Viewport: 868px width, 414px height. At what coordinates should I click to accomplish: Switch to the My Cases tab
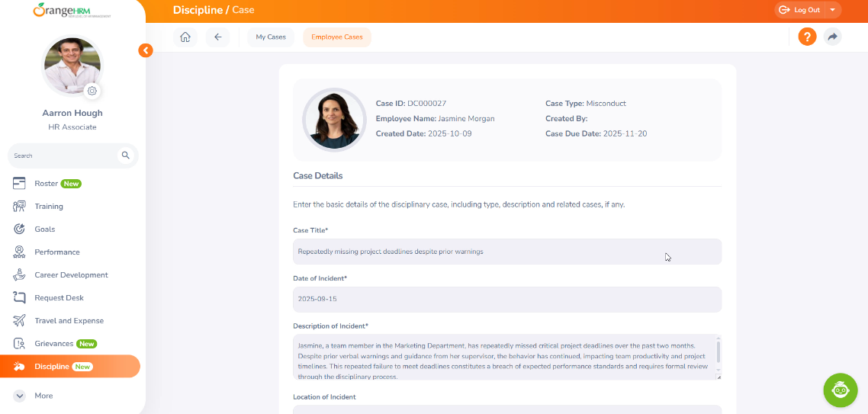pos(271,37)
